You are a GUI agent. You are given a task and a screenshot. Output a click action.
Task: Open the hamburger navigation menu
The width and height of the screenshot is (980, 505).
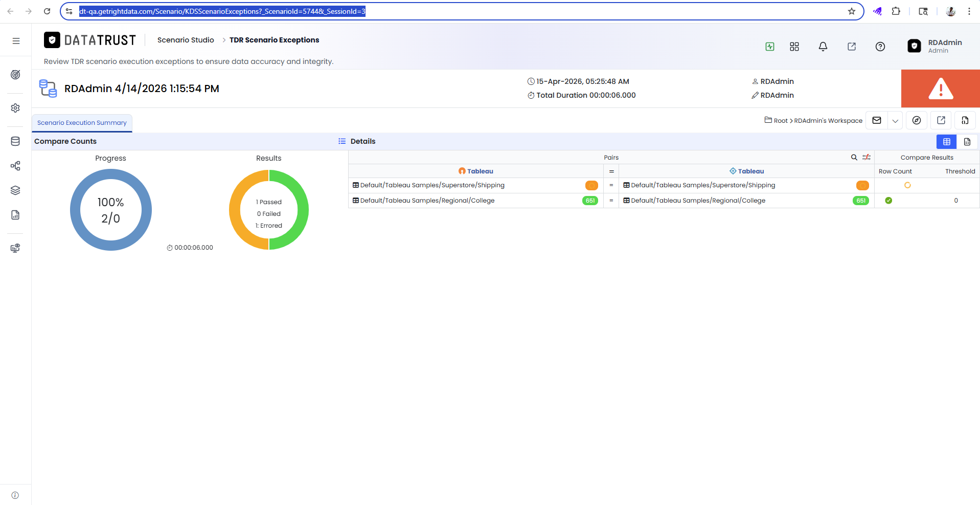(16, 41)
